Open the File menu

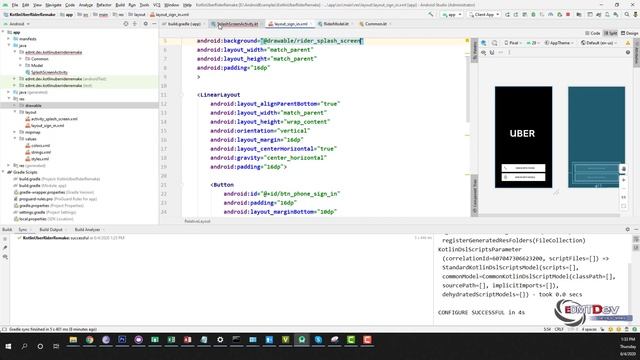tap(15, 5)
